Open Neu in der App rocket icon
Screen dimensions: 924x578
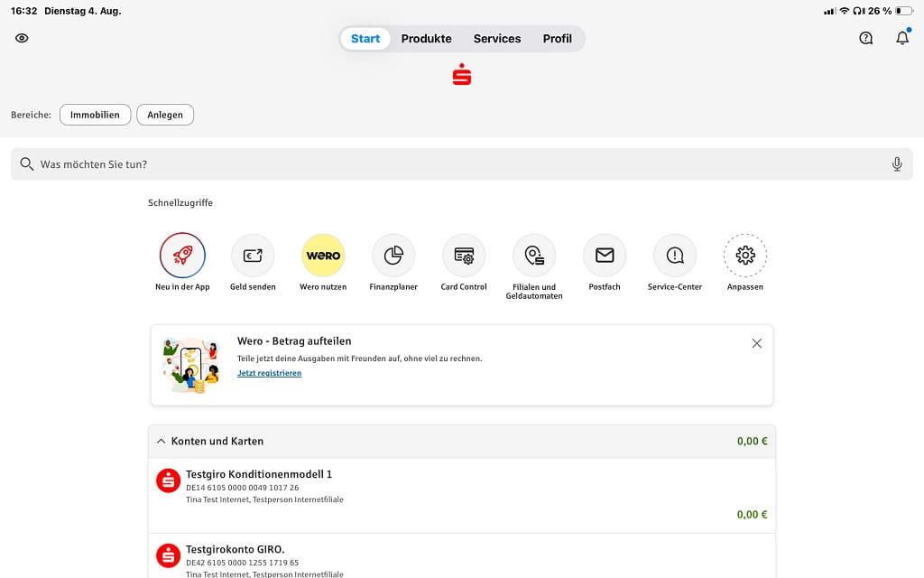[182, 256]
